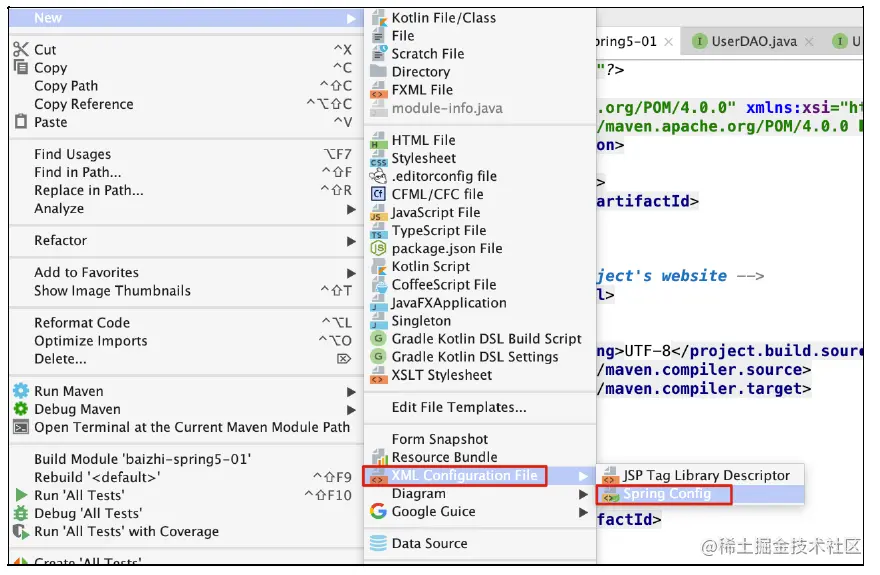Click the Paste clipboard icon
Image resolution: width=880 pixels, height=575 pixels.
pyautogui.click(x=21, y=121)
